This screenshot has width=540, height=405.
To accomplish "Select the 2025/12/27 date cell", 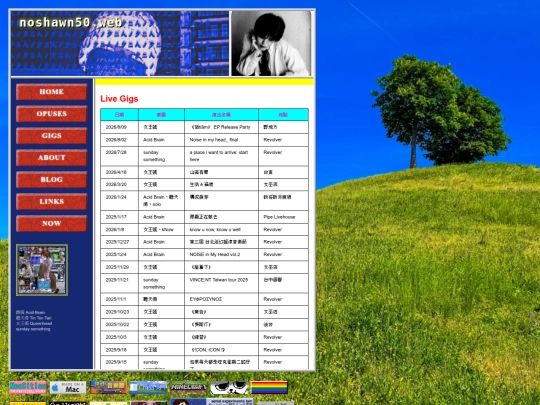I will tap(120, 242).
